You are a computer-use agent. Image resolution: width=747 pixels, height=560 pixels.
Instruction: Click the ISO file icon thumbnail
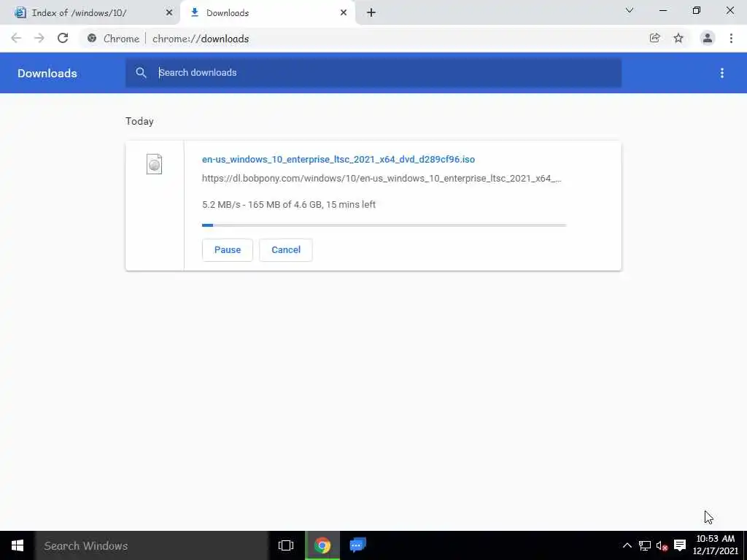(154, 164)
